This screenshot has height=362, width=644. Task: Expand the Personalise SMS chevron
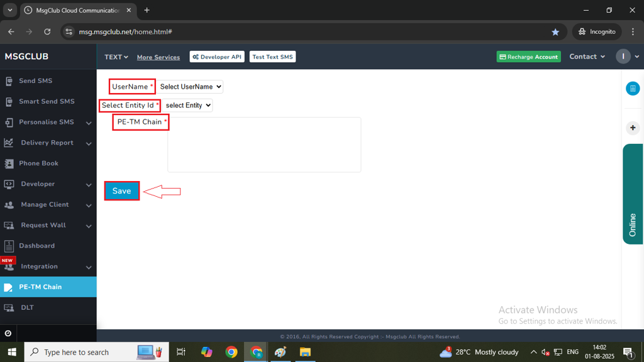coord(89,123)
